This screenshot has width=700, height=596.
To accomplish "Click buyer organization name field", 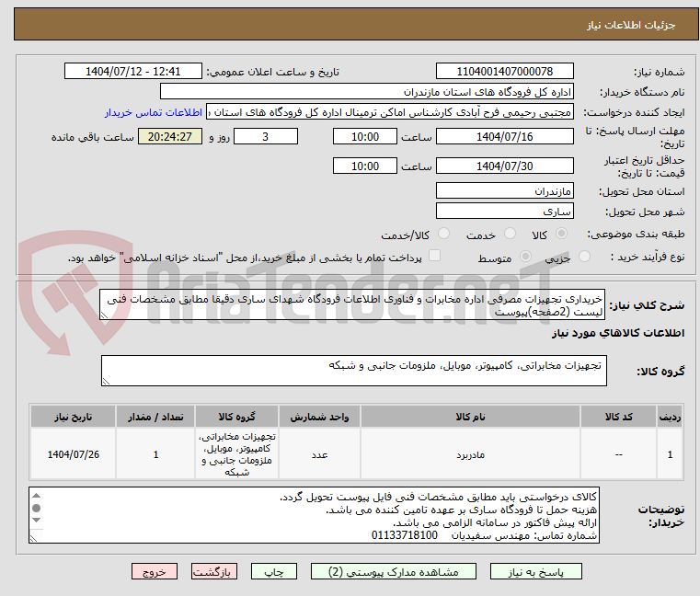I will pyautogui.click(x=366, y=92).
